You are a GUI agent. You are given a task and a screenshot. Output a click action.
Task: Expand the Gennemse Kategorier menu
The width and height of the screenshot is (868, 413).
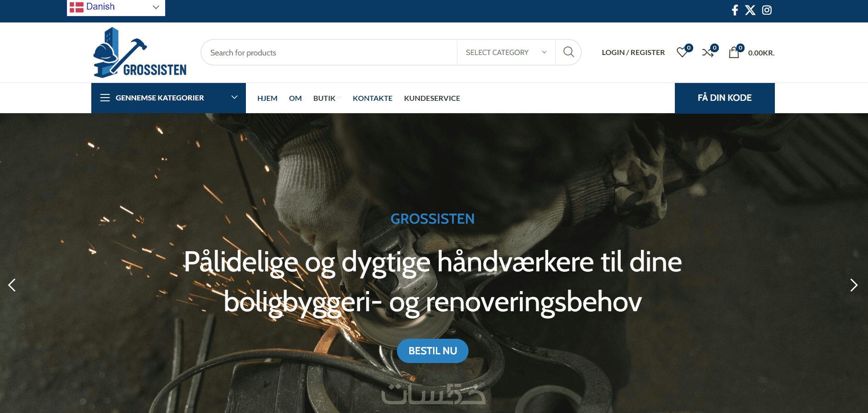[168, 98]
